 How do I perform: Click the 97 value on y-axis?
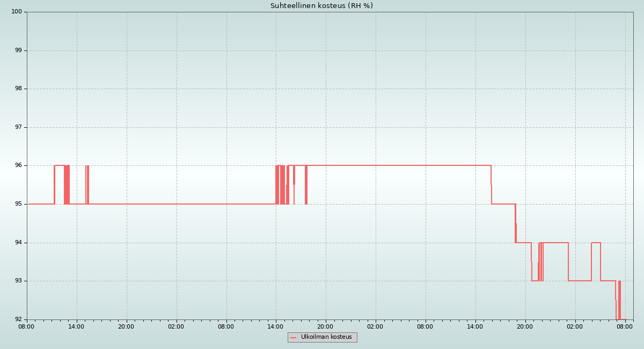18,127
